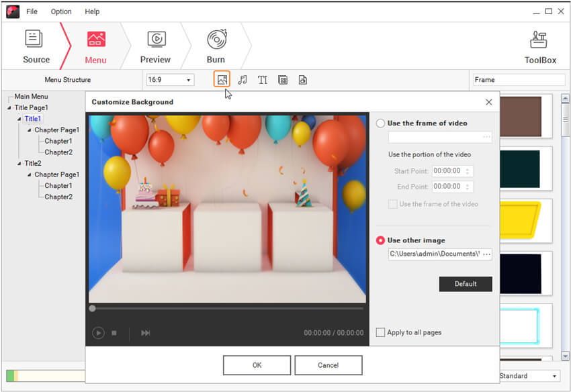Enable Apply to all pages

point(381,332)
